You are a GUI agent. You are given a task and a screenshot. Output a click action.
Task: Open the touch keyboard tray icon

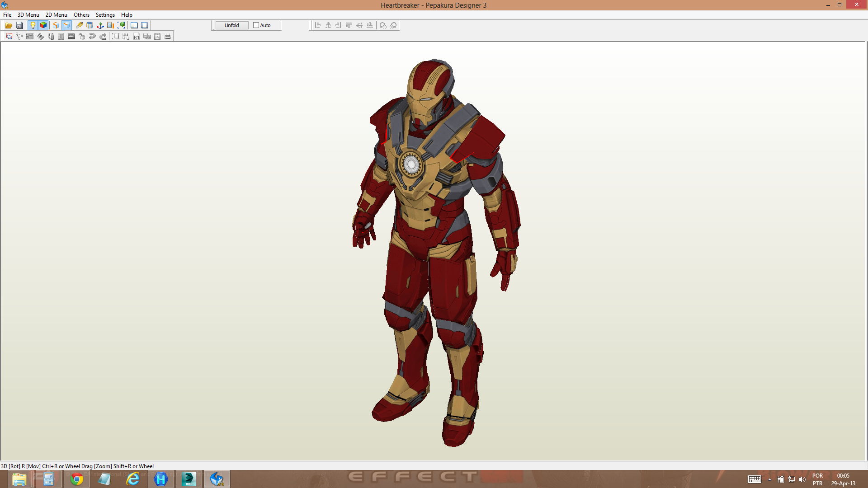click(x=755, y=479)
